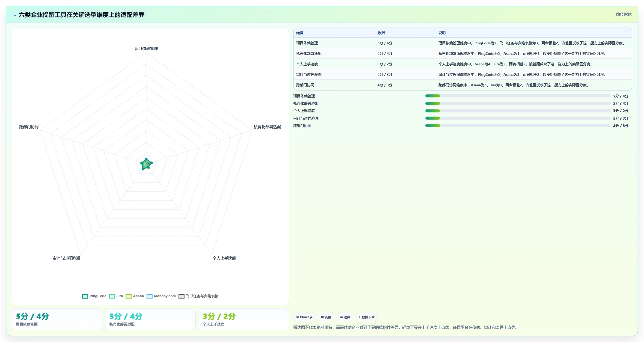
Task: Click the 私有化部署适配 progress bar
Action: tap(518, 103)
